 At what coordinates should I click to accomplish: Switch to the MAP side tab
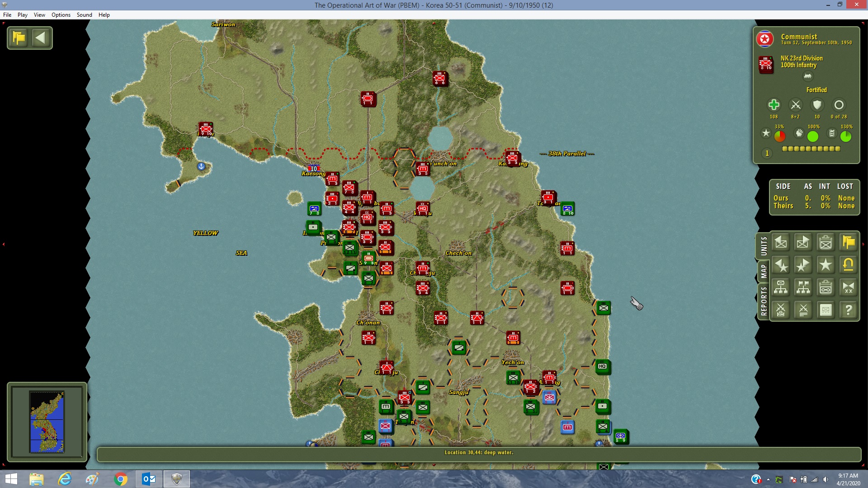pos(764,271)
